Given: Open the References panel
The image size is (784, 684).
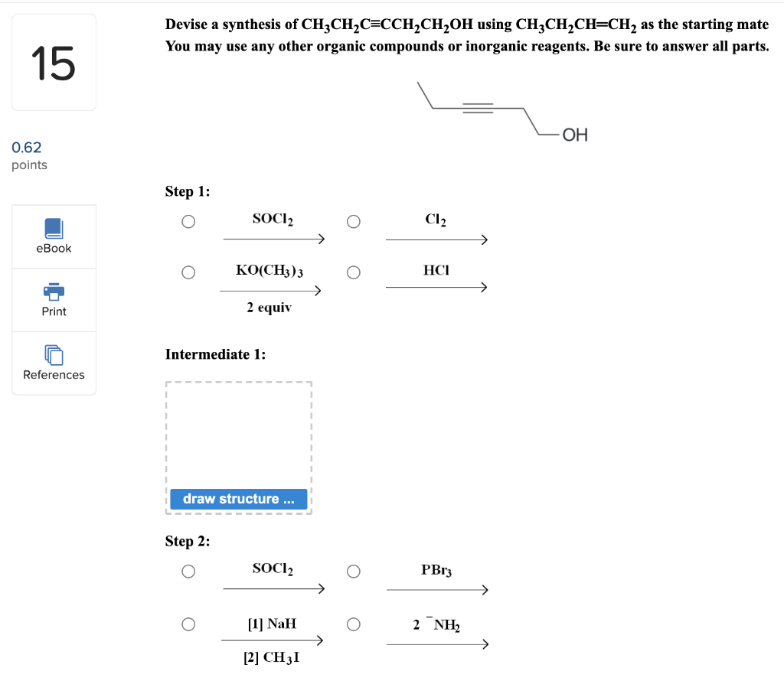Looking at the screenshot, I should pyautogui.click(x=54, y=357).
